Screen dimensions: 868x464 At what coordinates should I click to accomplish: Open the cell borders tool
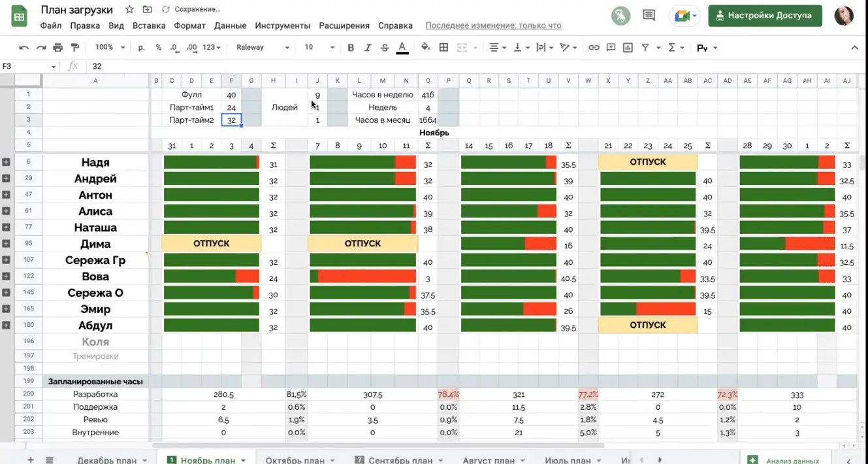click(x=444, y=48)
